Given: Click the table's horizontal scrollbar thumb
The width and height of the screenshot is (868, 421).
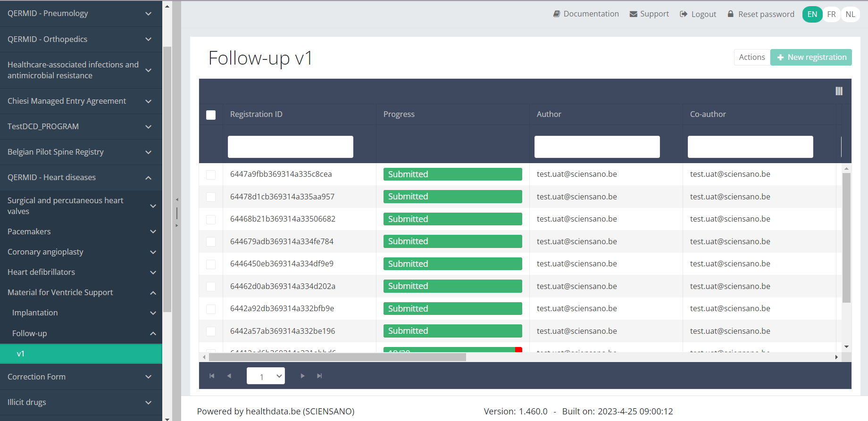Looking at the screenshot, I should (337, 357).
